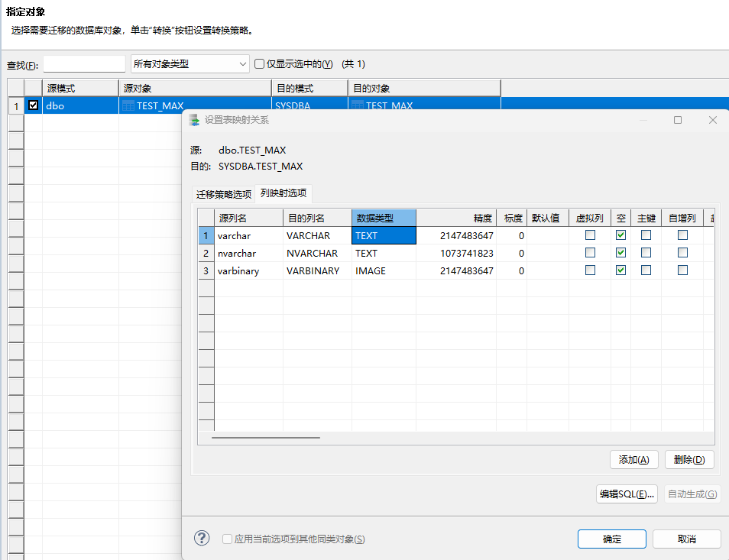Toggle auto-increment for varchar row
Viewport: 729px width, 560px height.
click(x=682, y=235)
